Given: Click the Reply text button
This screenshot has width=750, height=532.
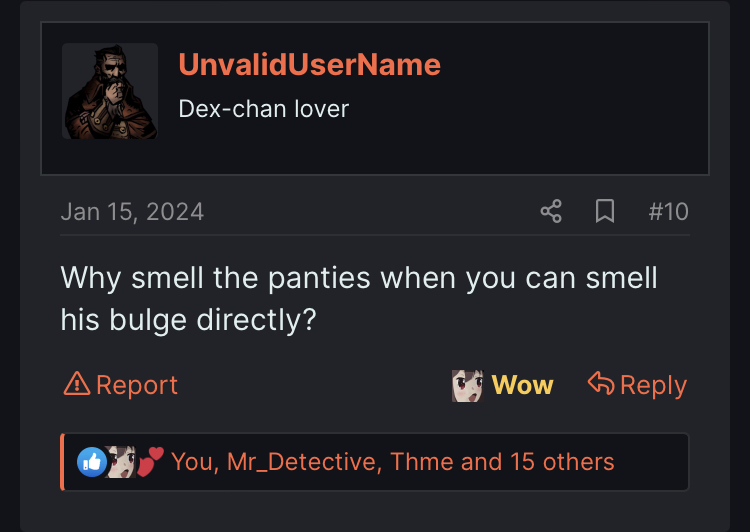Looking at the screenshot, I should coord(653,386).
